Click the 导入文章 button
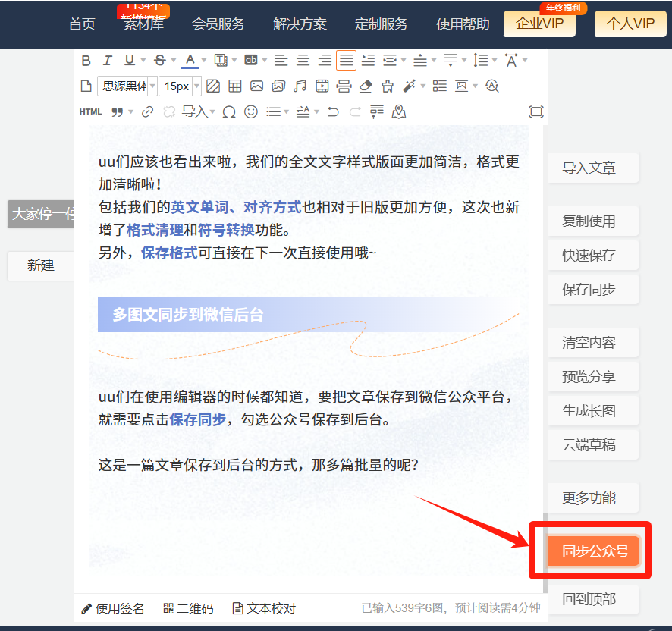Image resolution: width=672 pixels, height=631 pixels. point(594,168)
